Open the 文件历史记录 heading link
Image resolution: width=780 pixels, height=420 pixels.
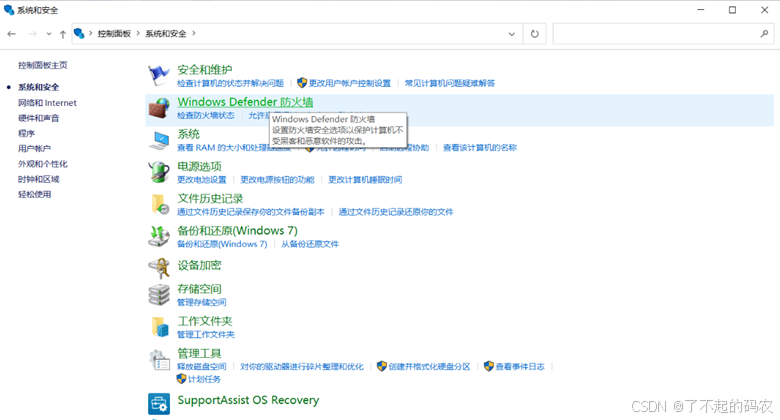tap(210, 199)
